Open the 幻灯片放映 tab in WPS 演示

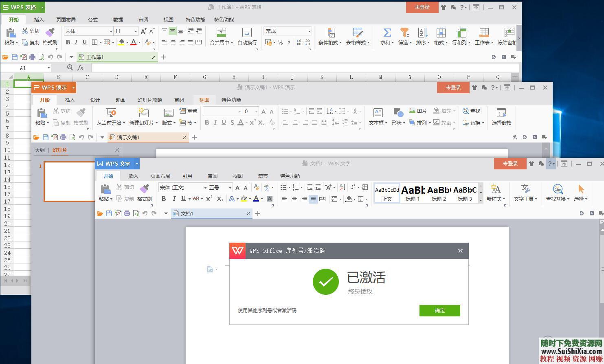point(149,99)
